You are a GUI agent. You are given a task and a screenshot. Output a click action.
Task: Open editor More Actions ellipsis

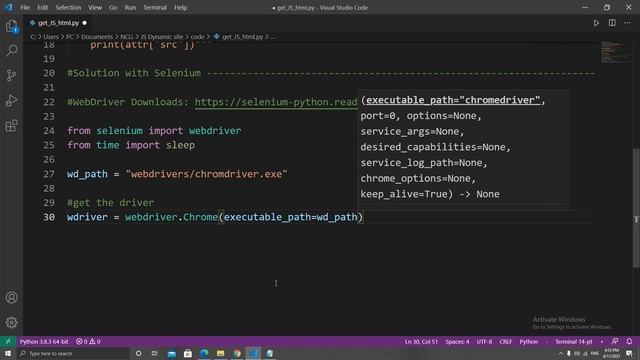pyautogui.click(x=627, y=23)
